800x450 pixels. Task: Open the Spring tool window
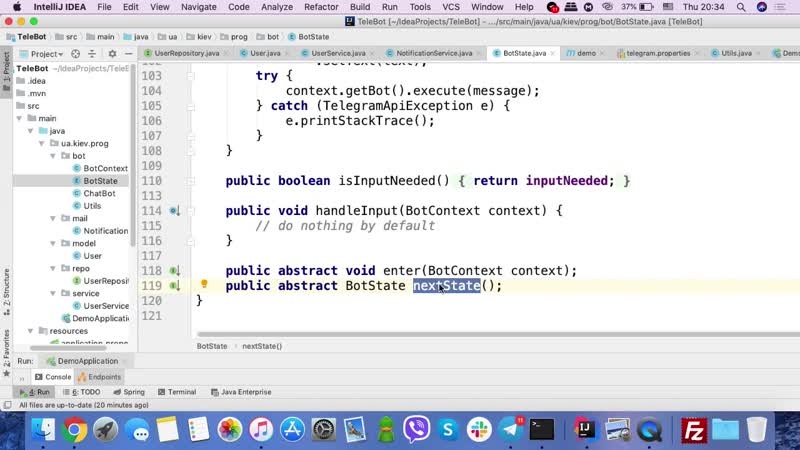pyautogui.click(x=129, y=392)
